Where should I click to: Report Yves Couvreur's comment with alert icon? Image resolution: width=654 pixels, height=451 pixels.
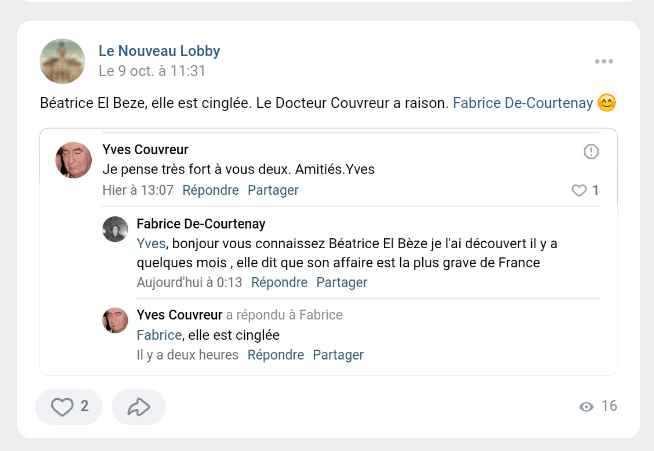591,151
